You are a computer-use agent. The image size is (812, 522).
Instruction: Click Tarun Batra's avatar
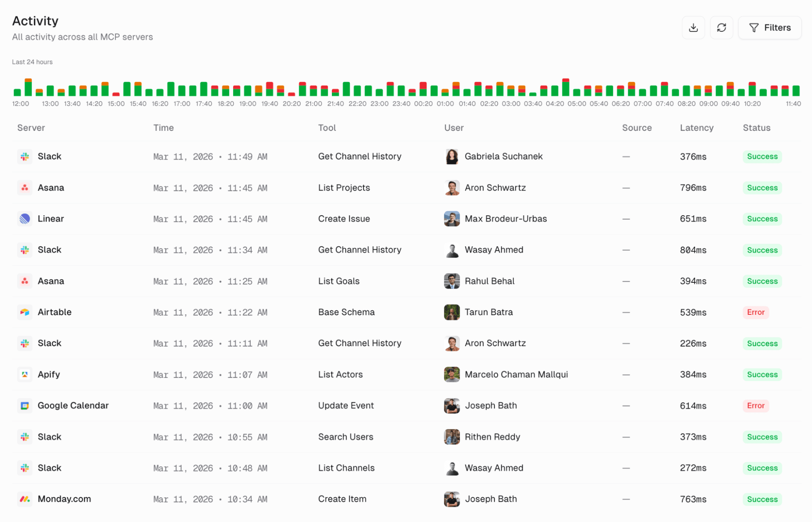coord(452,312)
